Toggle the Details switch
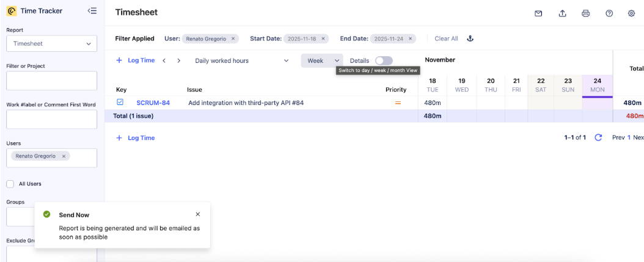644x262 pixels. click(384, 61)
